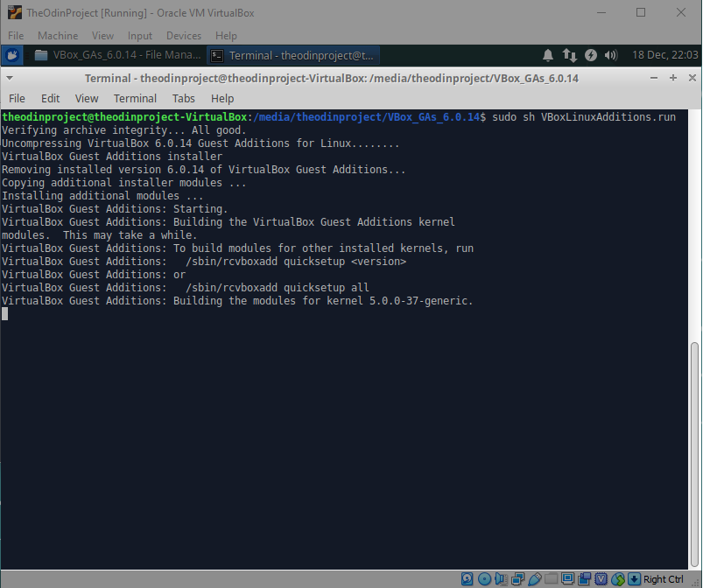Click the guest volume speaker icon
Viewport: 703px width, 588px height.
point(611,55)
